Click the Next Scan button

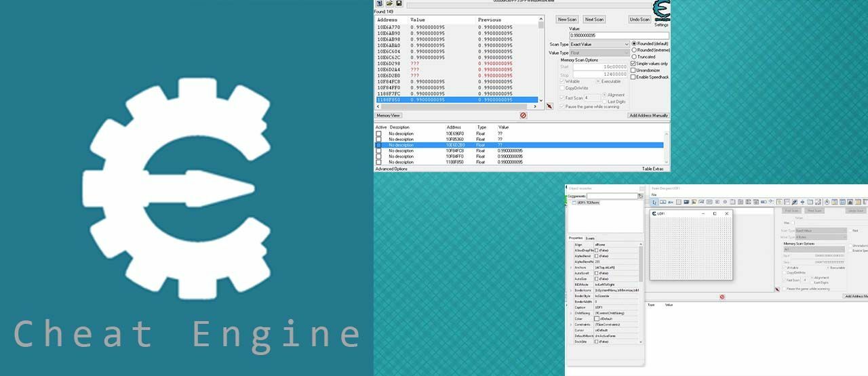(x=594, y=19)
